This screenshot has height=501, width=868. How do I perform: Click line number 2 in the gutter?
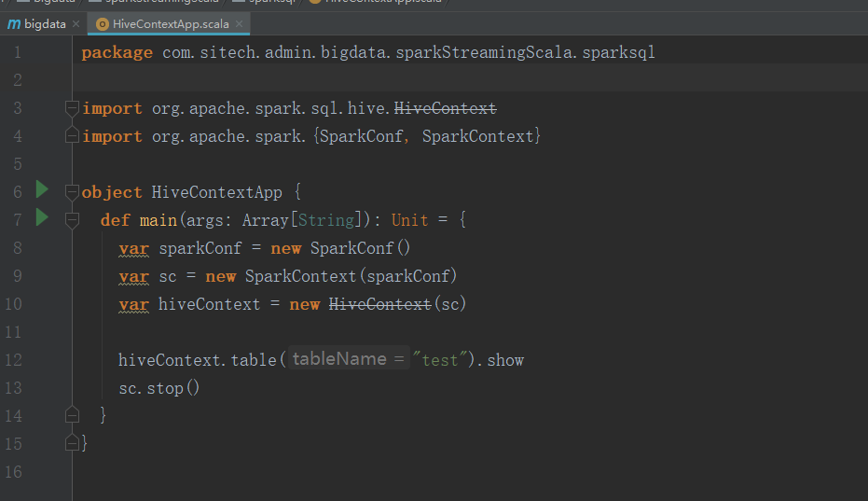pyautogui.click(x=18, y=80)
